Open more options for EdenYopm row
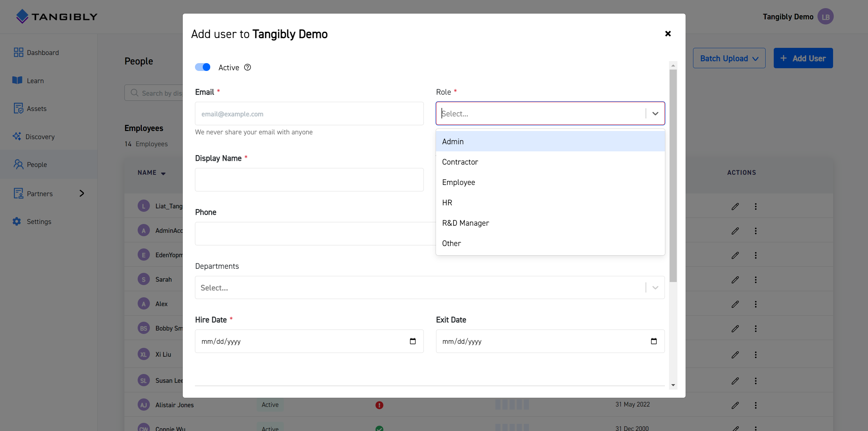Screen dimensions: 868x431 point(755,255)
